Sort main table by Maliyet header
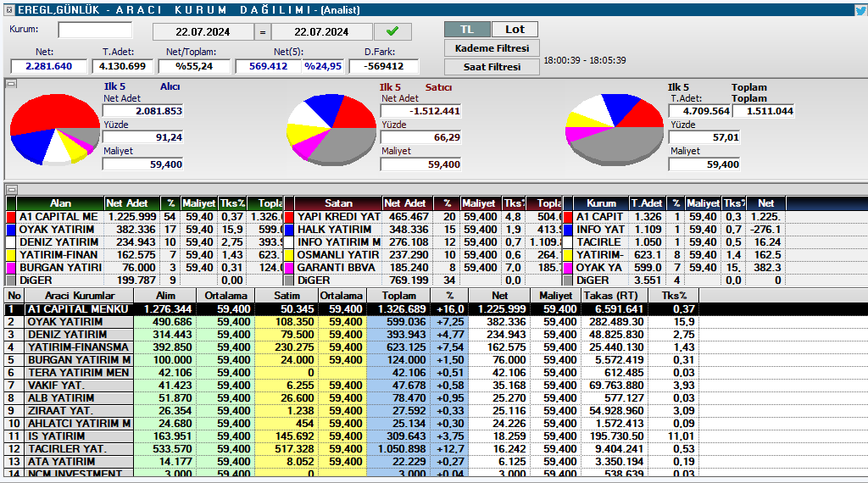Image resolution: width=868 pixels, height=483 pixels. point(556,296)
